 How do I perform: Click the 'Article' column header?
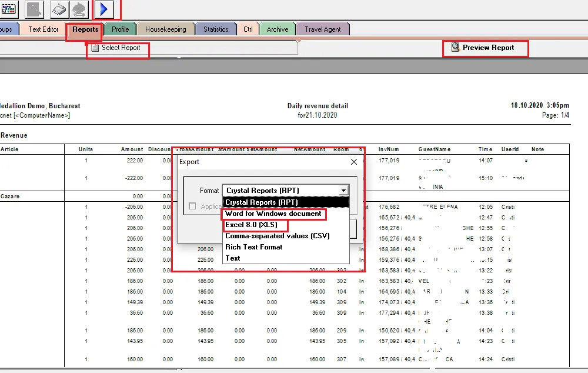(x=9, y=149)
